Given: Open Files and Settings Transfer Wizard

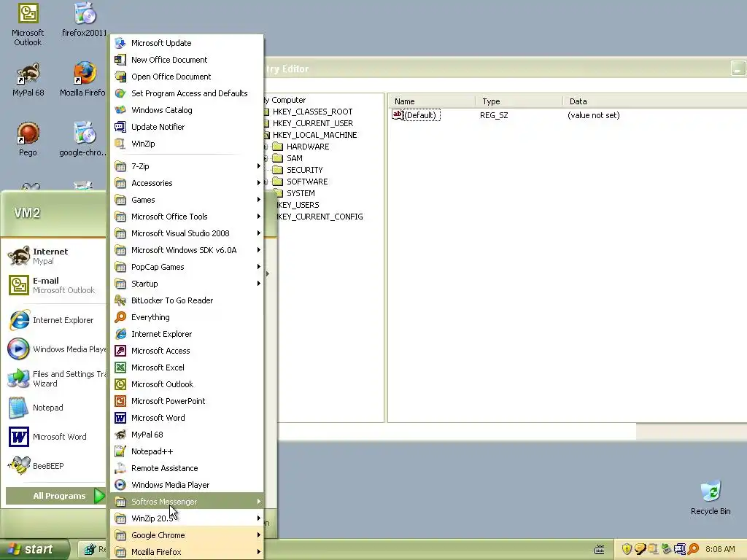Looking at the screenshot, I should pyautogui.click(x=55, y=378).
